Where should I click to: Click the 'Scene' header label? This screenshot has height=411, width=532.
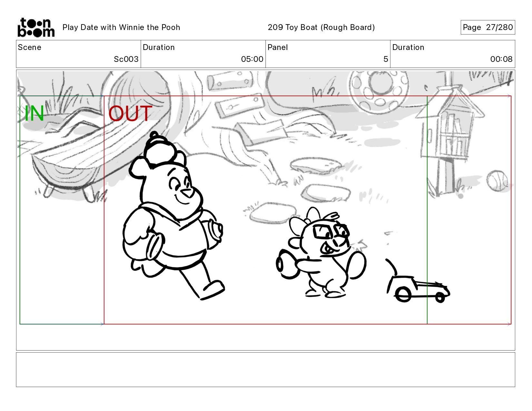[x=30, y=47]
